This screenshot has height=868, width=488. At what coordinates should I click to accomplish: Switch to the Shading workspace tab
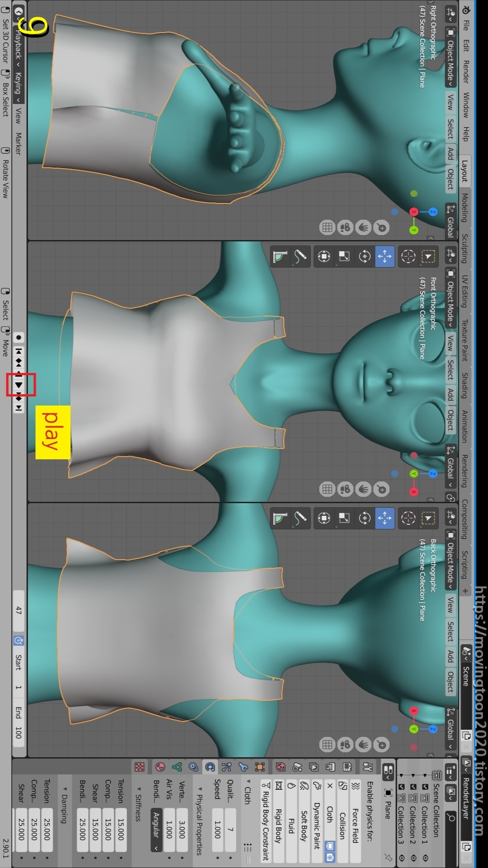click(x=464, y=385)
